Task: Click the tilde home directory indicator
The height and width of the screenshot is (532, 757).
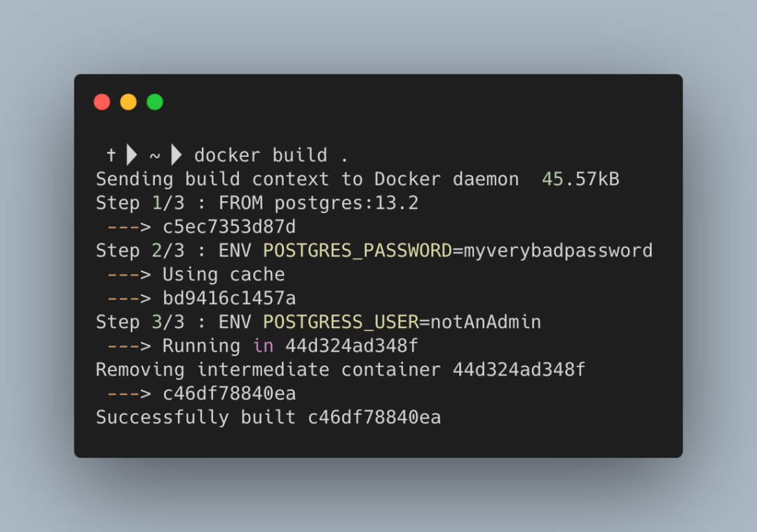Action: pos(154,156)
